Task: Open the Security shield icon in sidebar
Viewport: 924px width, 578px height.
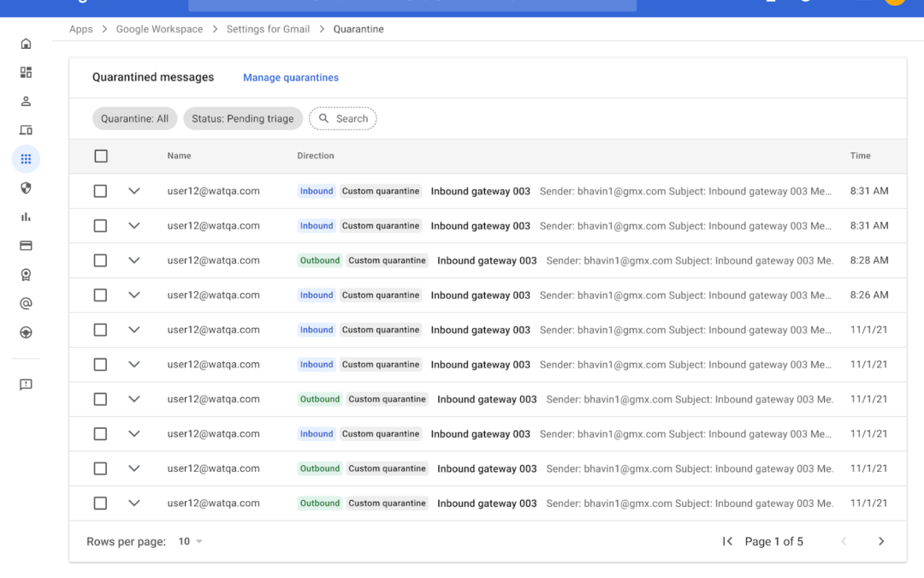Action: click(26, 188)
